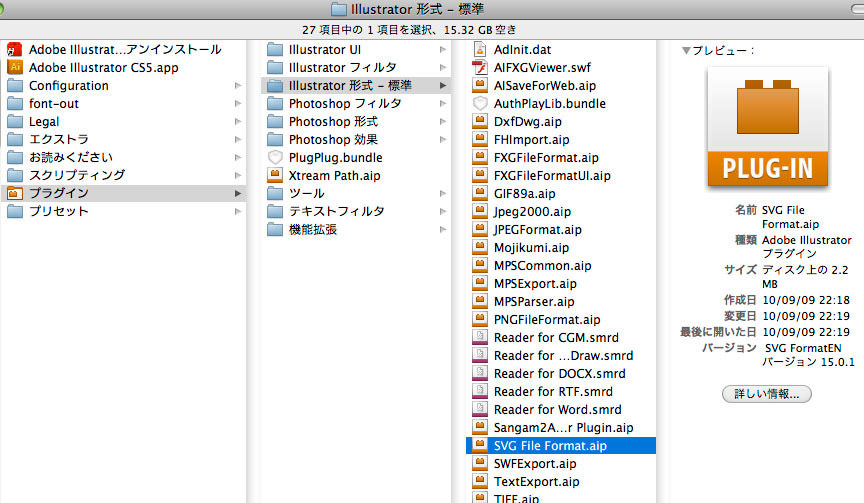Screen dimensions: 864x503
Task: Click the ツール folder icon
Action: [x=274, y=193]
